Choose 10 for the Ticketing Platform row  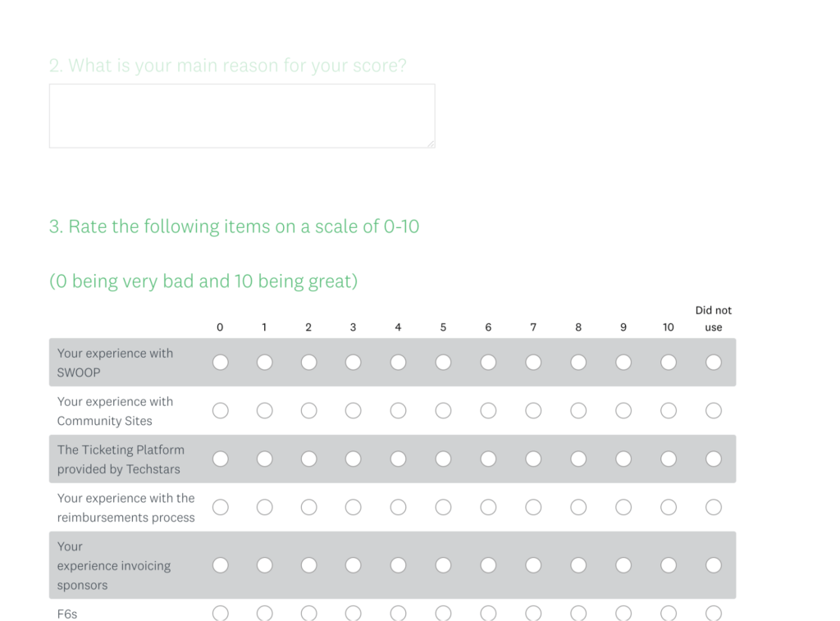coord(668,459)
